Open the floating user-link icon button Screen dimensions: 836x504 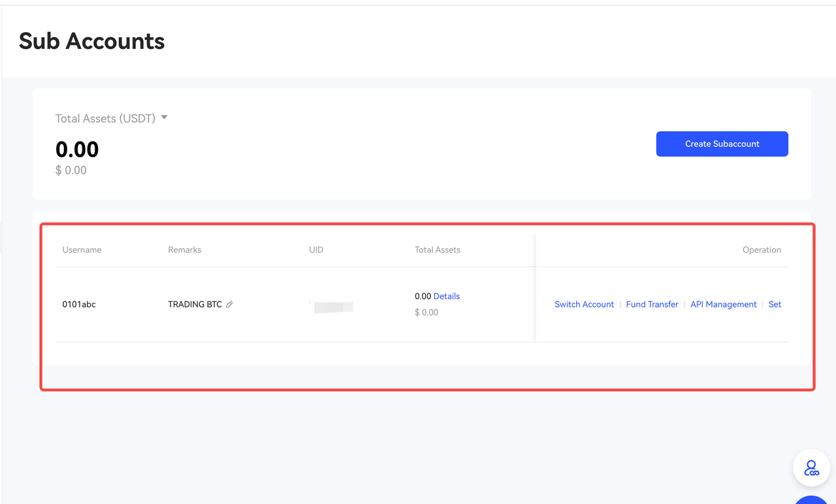pyautogui.click(x=811, y=468)
